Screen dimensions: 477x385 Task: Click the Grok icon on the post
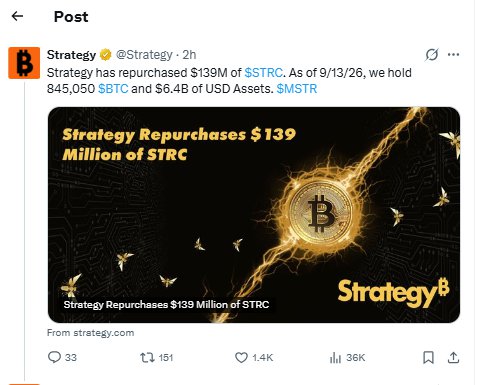[431, 55]
